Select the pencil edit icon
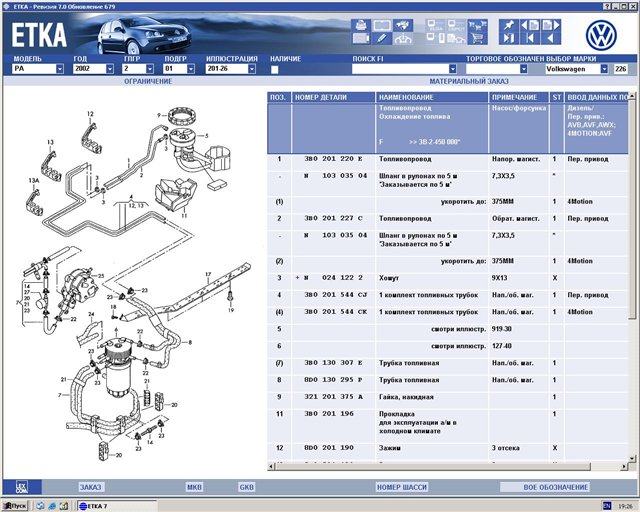 point(382,39)
